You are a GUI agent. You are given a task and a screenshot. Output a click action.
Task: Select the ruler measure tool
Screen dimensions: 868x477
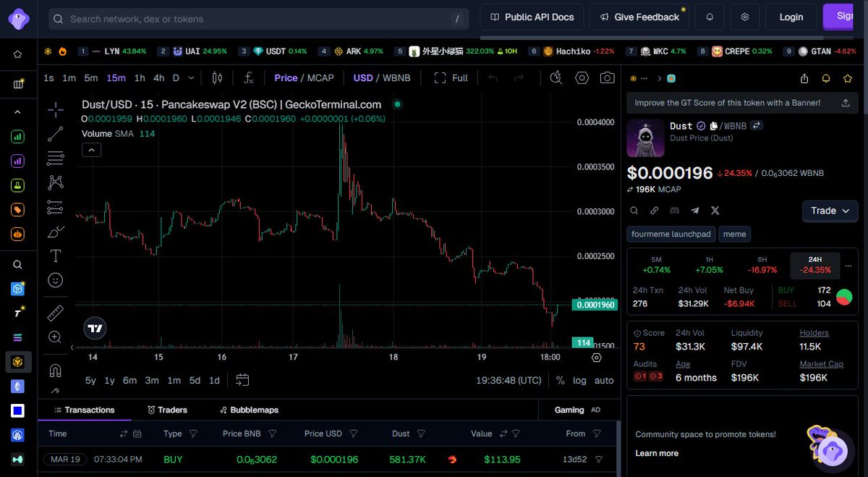pos(56,313)
